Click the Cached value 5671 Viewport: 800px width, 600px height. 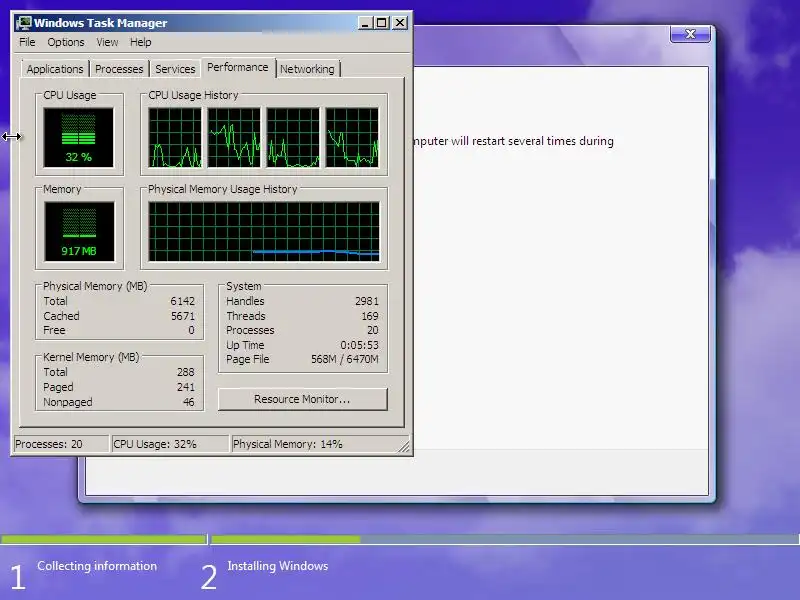[183, 316]
